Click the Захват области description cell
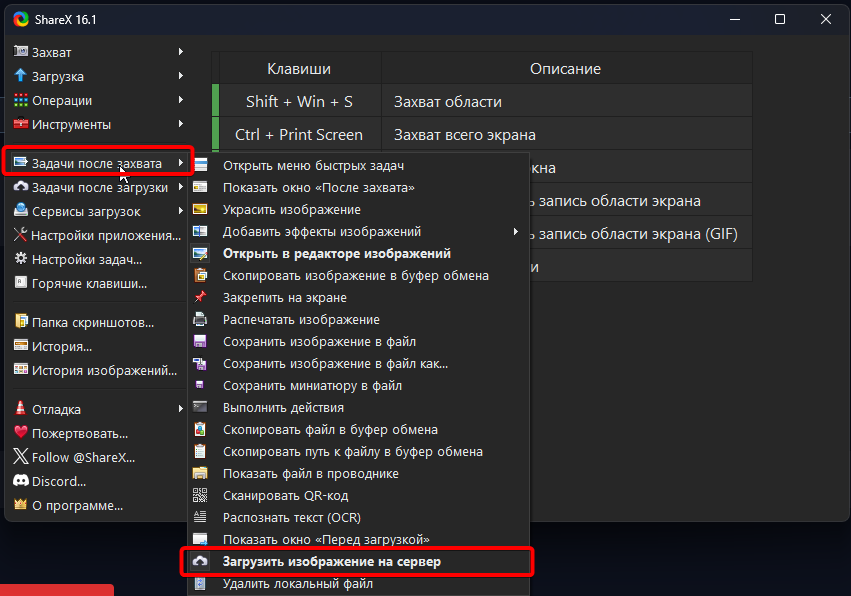 [x=567, y=101]
